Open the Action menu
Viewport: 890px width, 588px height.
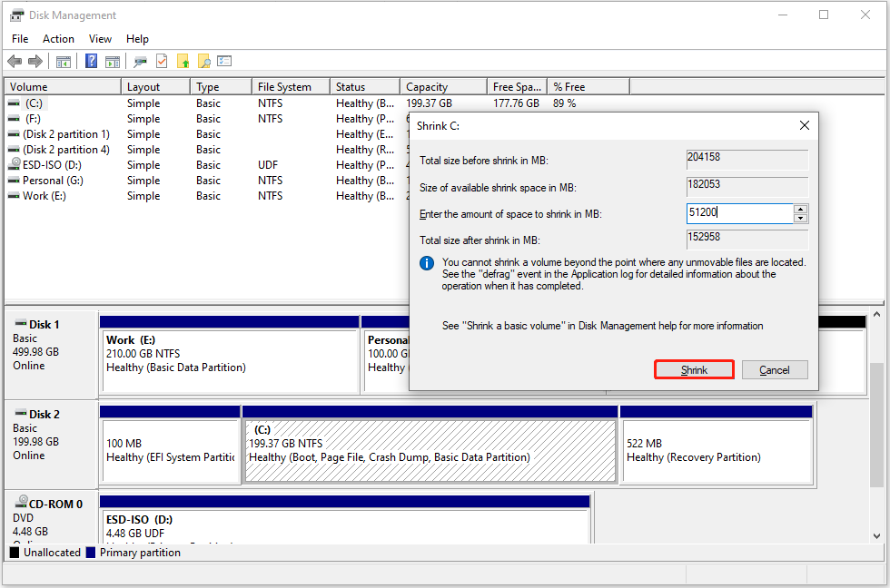coord(58,39)
